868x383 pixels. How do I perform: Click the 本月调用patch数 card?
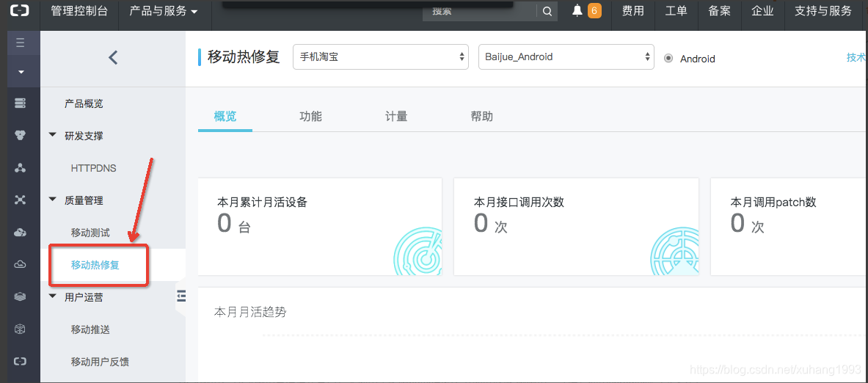tap(789, 227)
